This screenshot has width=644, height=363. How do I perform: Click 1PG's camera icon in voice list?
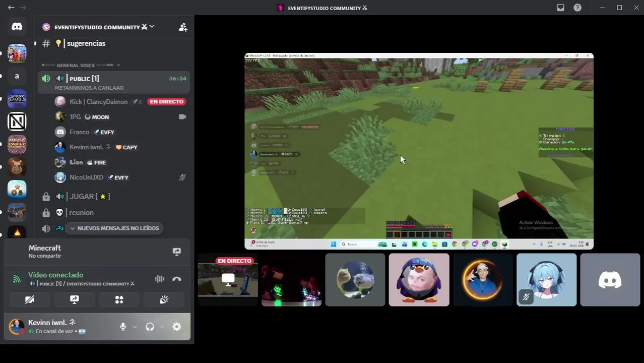182,116
